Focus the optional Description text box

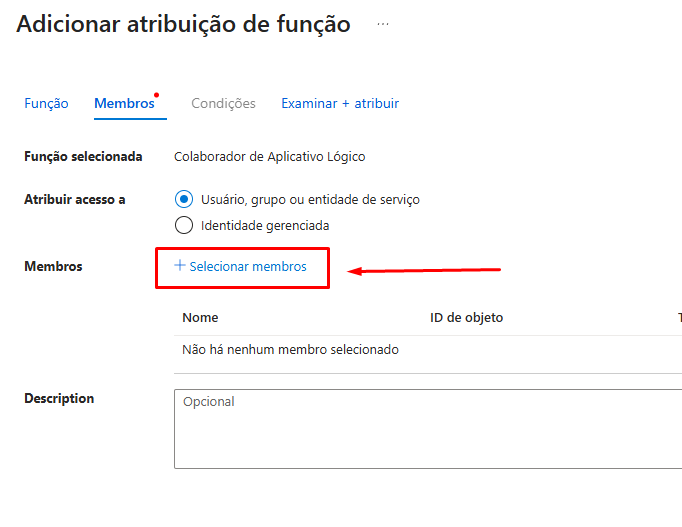pos(428,428)
